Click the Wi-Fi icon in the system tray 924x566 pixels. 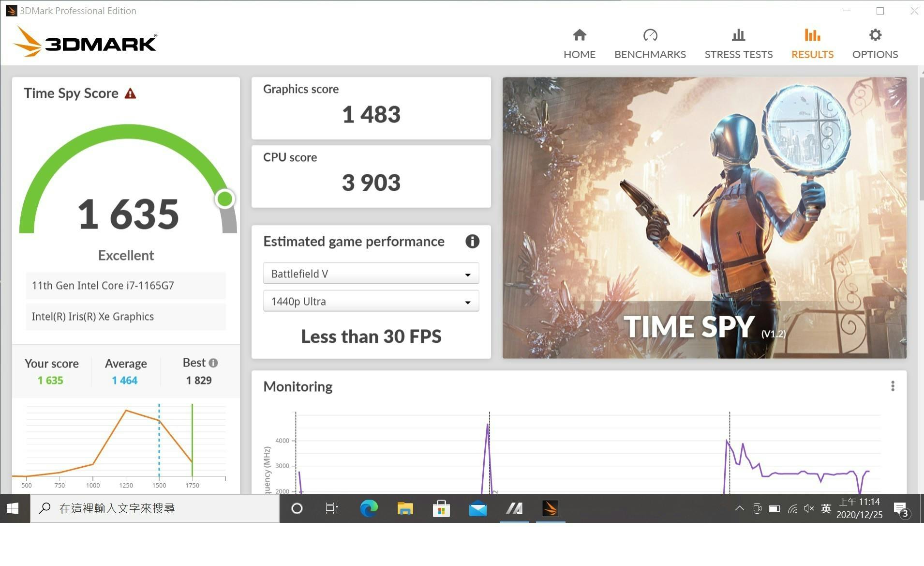pyautogui.click(x=792, y=508)
